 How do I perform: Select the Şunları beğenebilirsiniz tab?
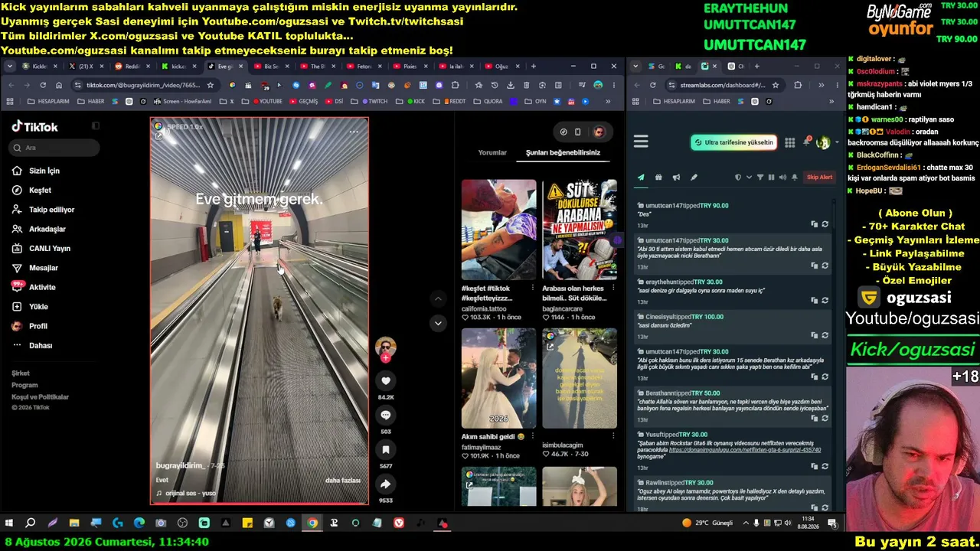point(563,153)
